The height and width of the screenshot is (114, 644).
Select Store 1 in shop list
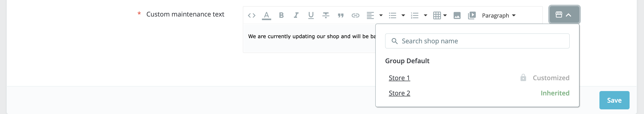(399, 78)
